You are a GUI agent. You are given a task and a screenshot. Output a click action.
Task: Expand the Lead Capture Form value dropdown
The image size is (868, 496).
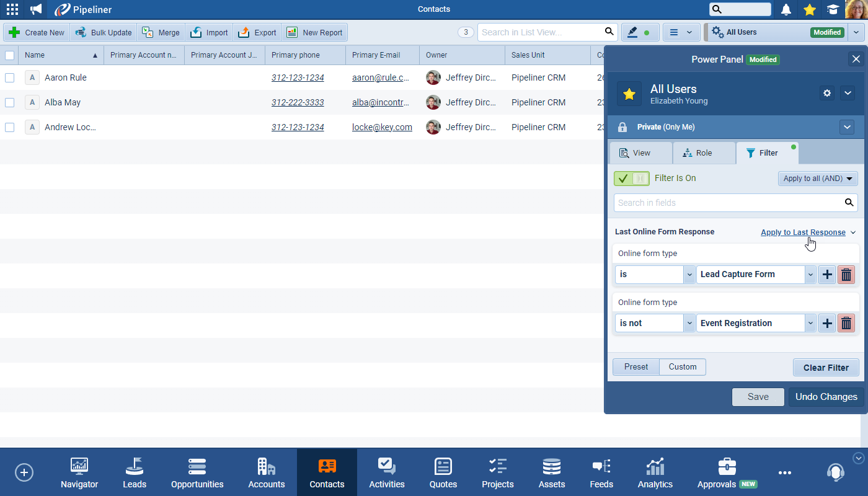[810, 275]
